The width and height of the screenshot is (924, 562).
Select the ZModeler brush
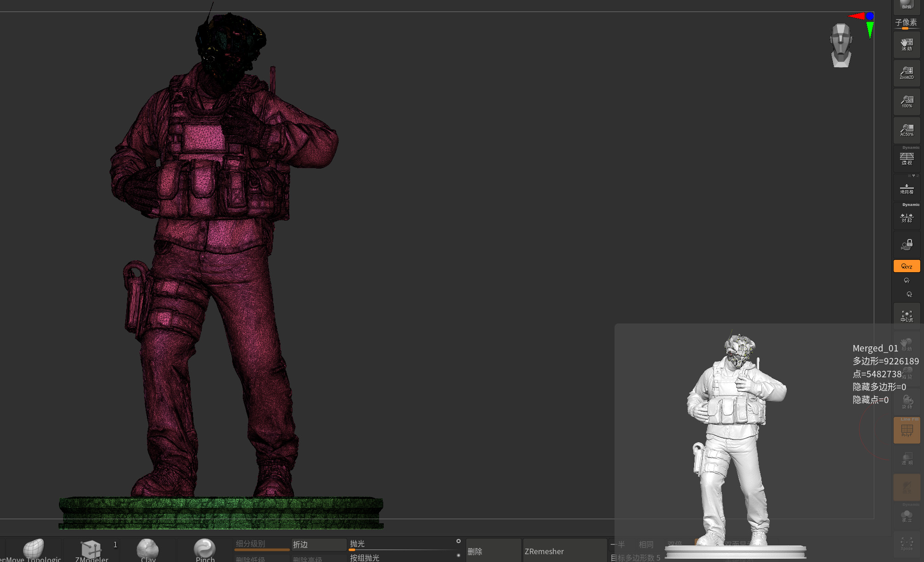click(91, 550)
